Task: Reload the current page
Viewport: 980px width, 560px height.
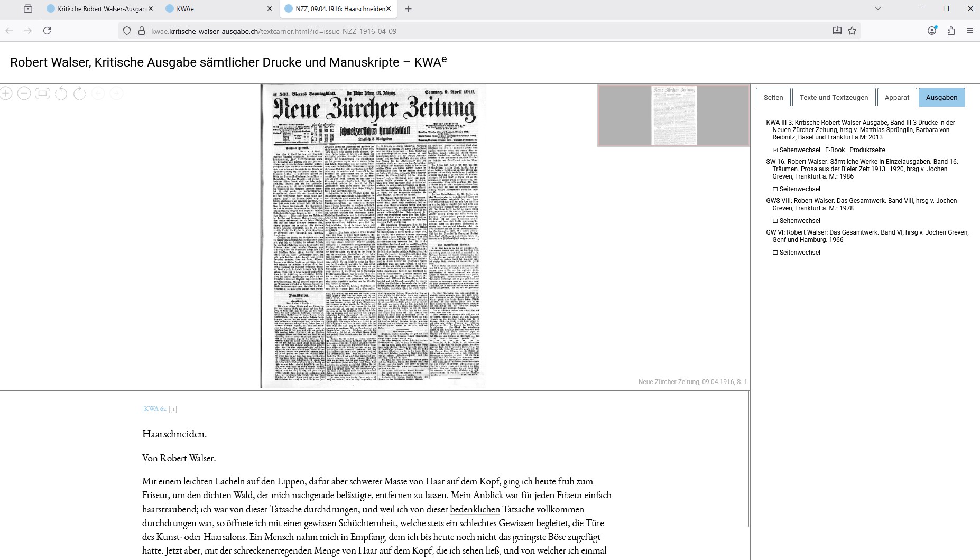Action: pos(48,31)
